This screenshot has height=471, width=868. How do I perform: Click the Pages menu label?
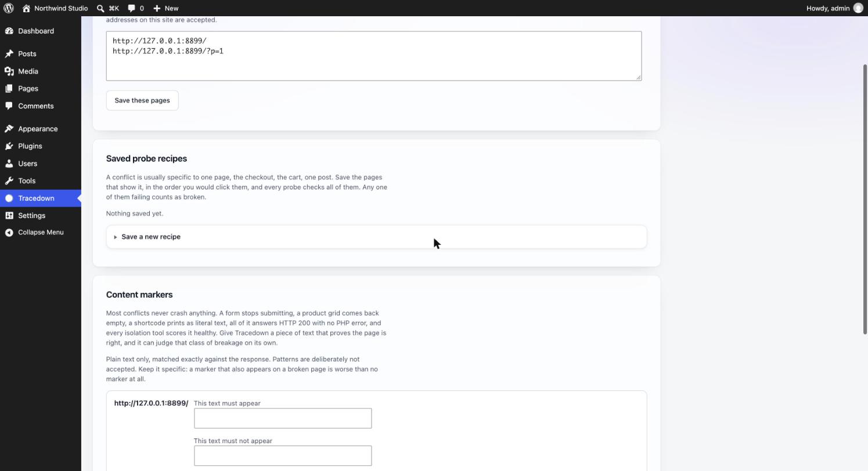28,88
